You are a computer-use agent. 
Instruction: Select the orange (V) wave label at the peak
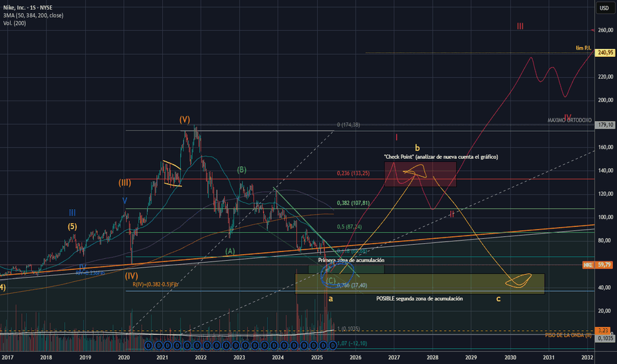click(x=185, y=119)
